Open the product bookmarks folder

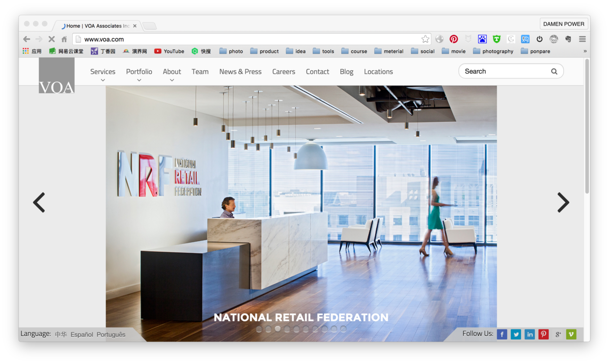(x=264, y=51)
